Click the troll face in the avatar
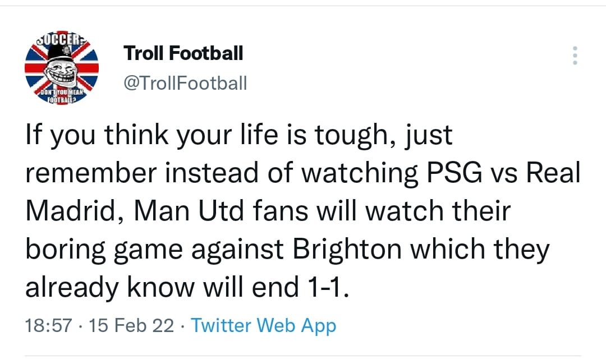The width and height of the screenshot is (606, 364). pyautogui.click(x=61, y=72)
